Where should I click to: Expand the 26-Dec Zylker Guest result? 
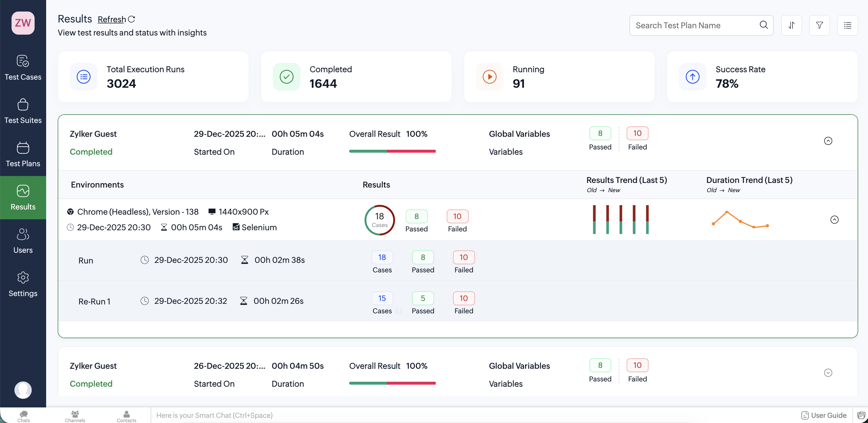coord(828,373)
